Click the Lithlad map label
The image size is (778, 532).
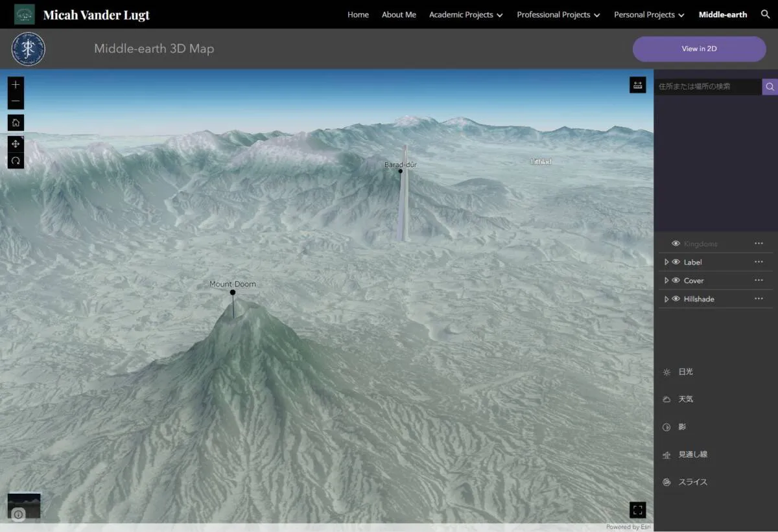[x=541, y=161]
